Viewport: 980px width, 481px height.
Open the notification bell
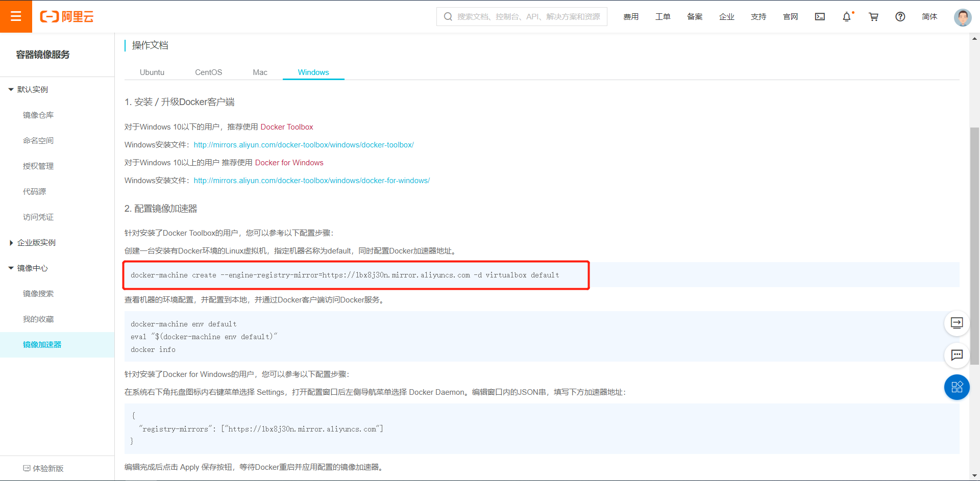847,17
